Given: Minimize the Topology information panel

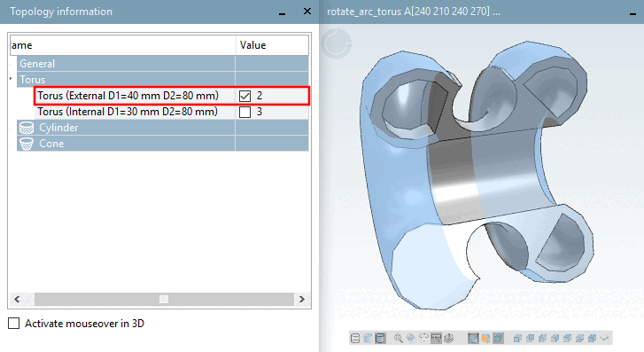Looking at the screenshot, I should 283,13.
